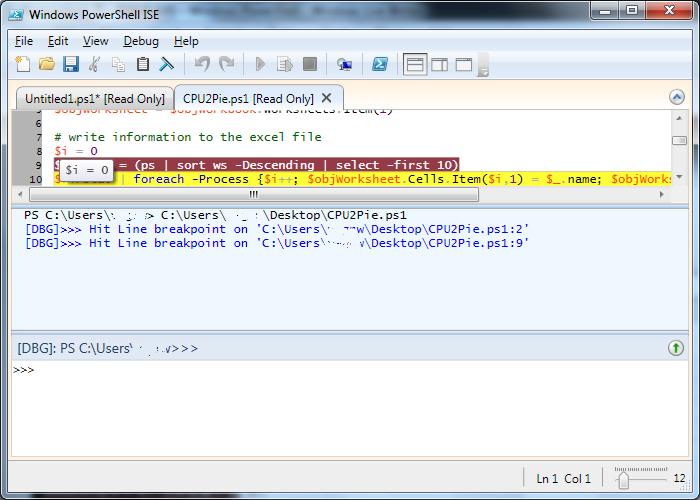Click the comment line 'write information to the excel file'
Image resolution: width=700 pixels, height=500 pixels.
click(x=188, y=137)
